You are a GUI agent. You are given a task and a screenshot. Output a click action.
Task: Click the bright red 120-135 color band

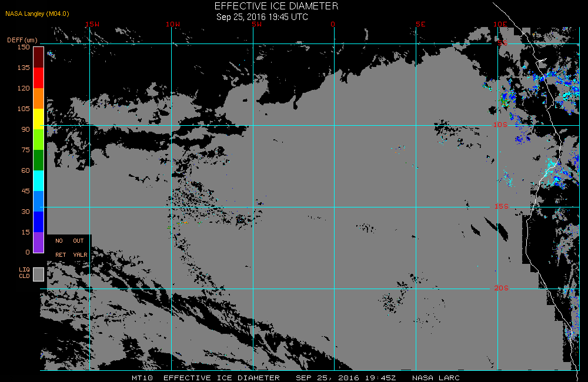(x=39, y=78)
